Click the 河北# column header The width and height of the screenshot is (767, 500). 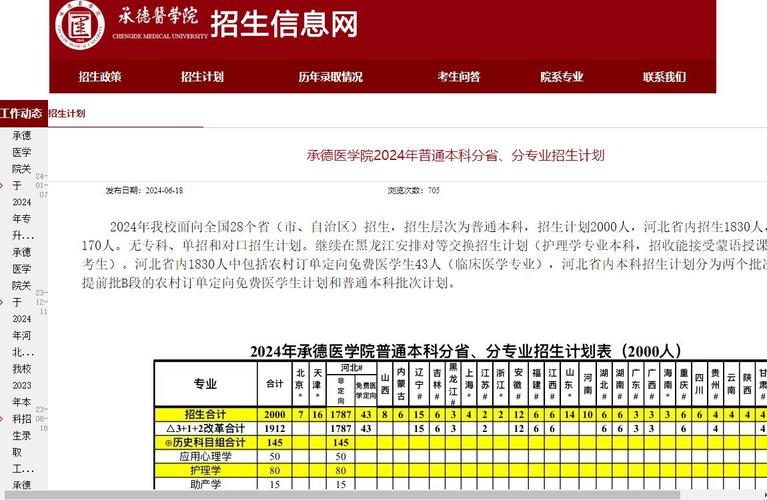pos(352,368)
